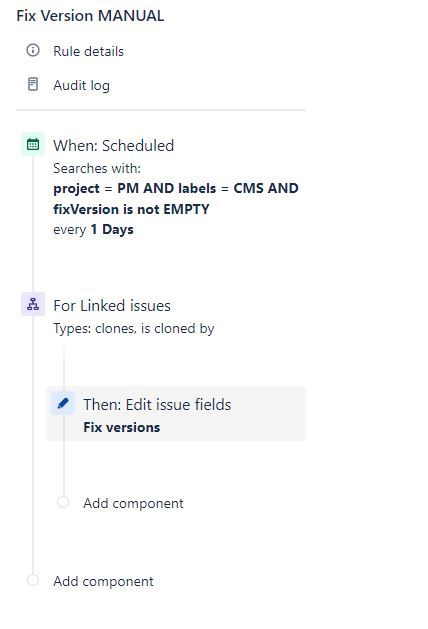428x629 pixels.
Task: Click the Audit log document icon
Action: [33, 84]
